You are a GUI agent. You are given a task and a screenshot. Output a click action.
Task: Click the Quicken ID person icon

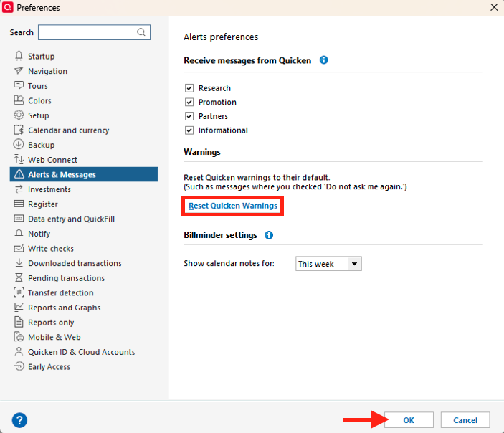tap(19, 351)
